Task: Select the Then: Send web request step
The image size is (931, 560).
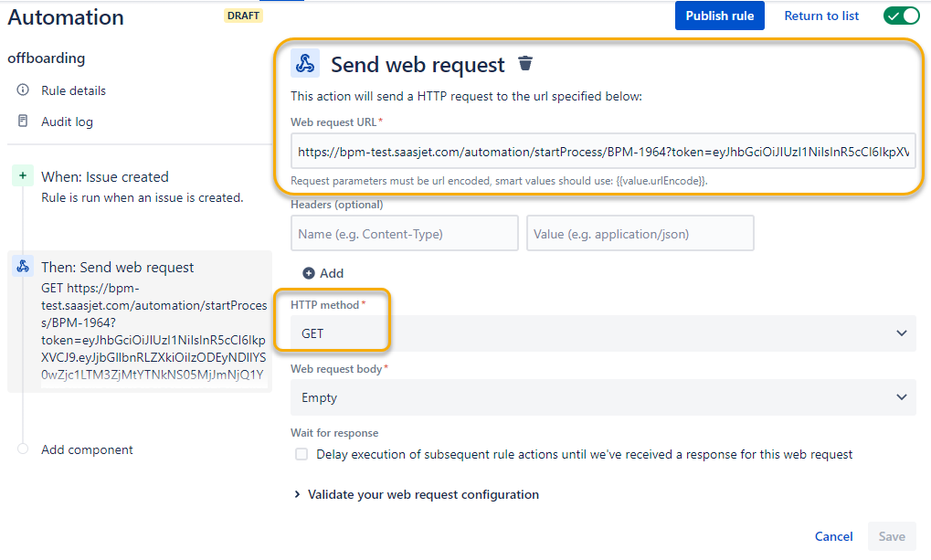Action: 140,322
